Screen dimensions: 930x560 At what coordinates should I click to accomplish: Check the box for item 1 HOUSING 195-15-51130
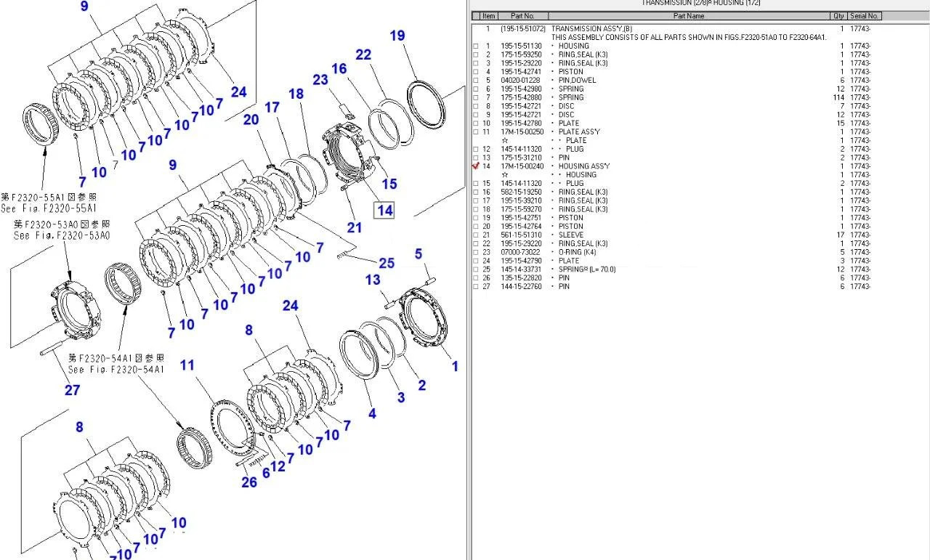coord(476,46)
